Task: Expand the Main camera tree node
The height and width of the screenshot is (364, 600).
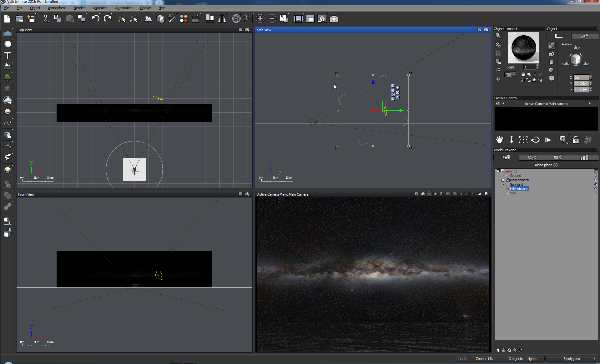Action: click(x=503, y=180)
